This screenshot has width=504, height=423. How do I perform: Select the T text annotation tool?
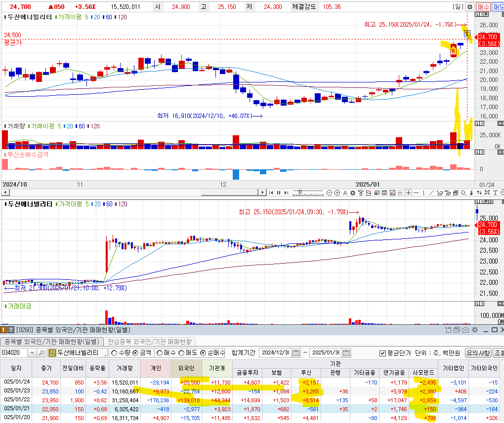(x=495, y=192)
